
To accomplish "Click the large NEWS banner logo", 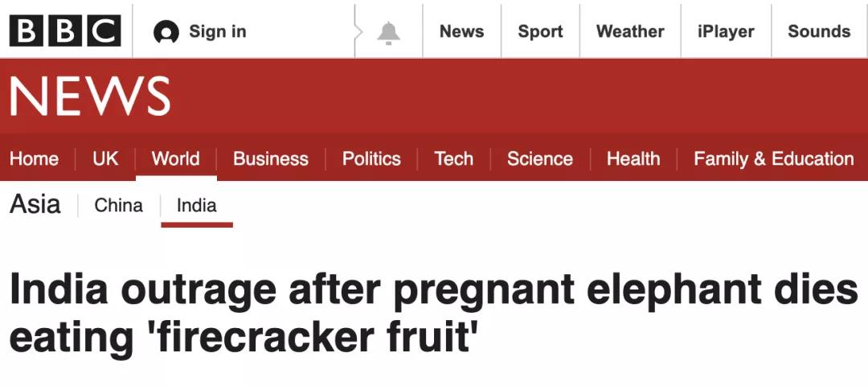I will click(x=90, y=96).
